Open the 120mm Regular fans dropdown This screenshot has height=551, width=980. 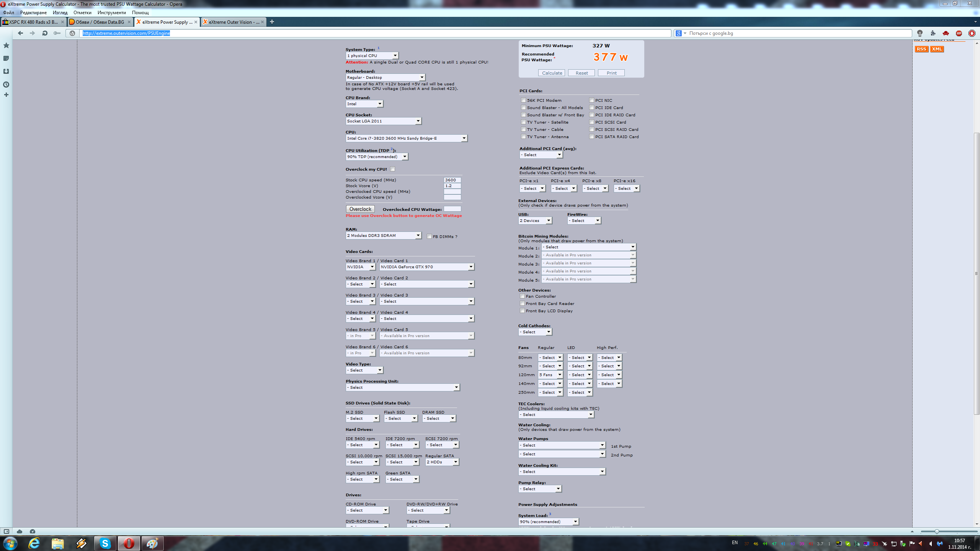[x=550, y=375]
